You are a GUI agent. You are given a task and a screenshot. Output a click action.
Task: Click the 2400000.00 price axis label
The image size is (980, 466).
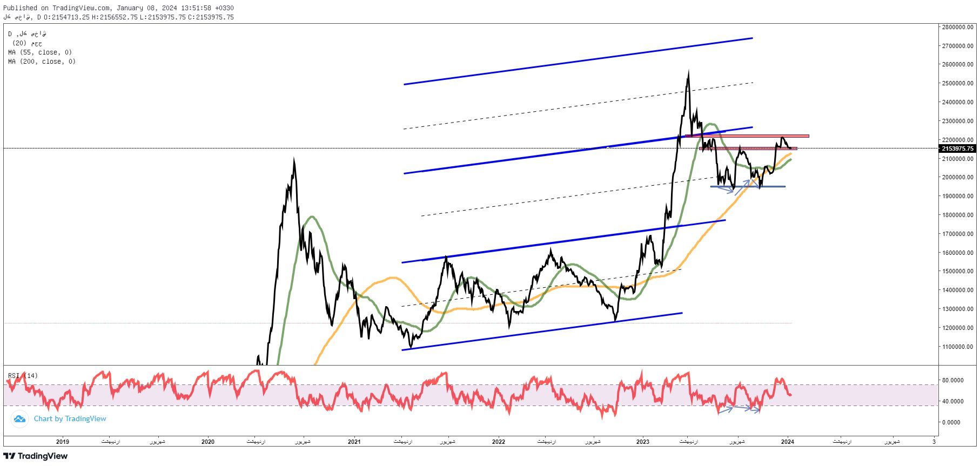[x=958, y=102]
